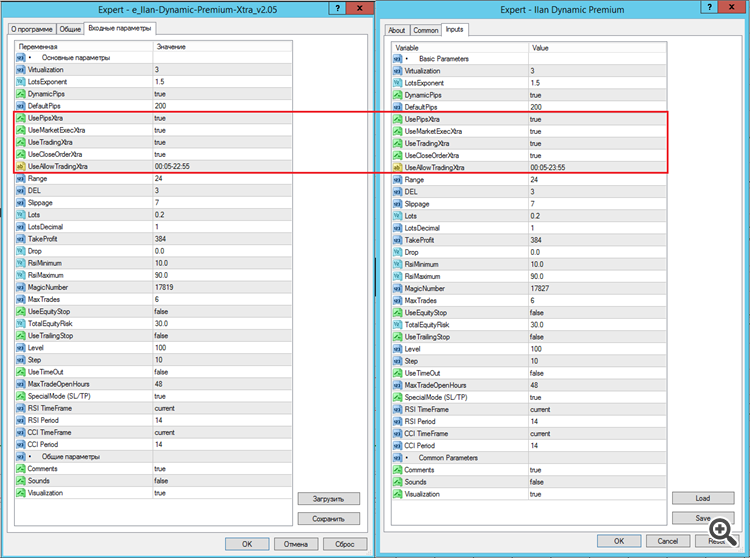750x558 pixels.
Task: Click UseTrailingStop icon in right Ilan Dynamic window
Action: coord(397,337)
